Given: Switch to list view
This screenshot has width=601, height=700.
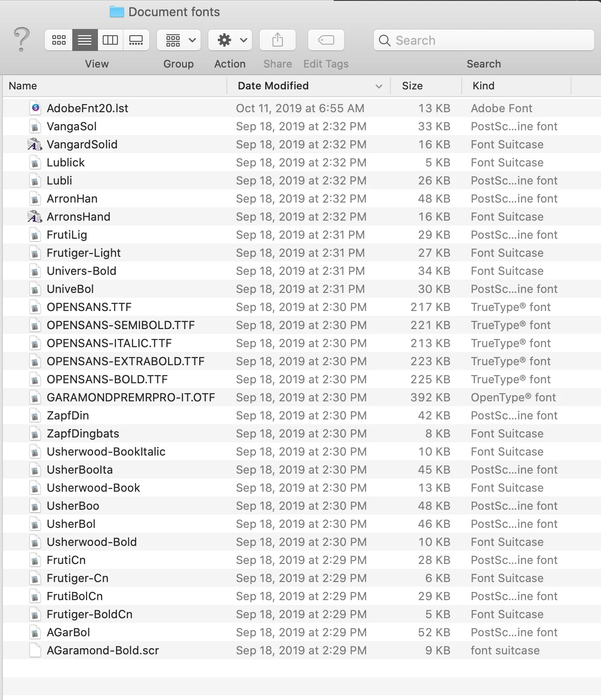Looking at the screenshot, I should 85,40.
